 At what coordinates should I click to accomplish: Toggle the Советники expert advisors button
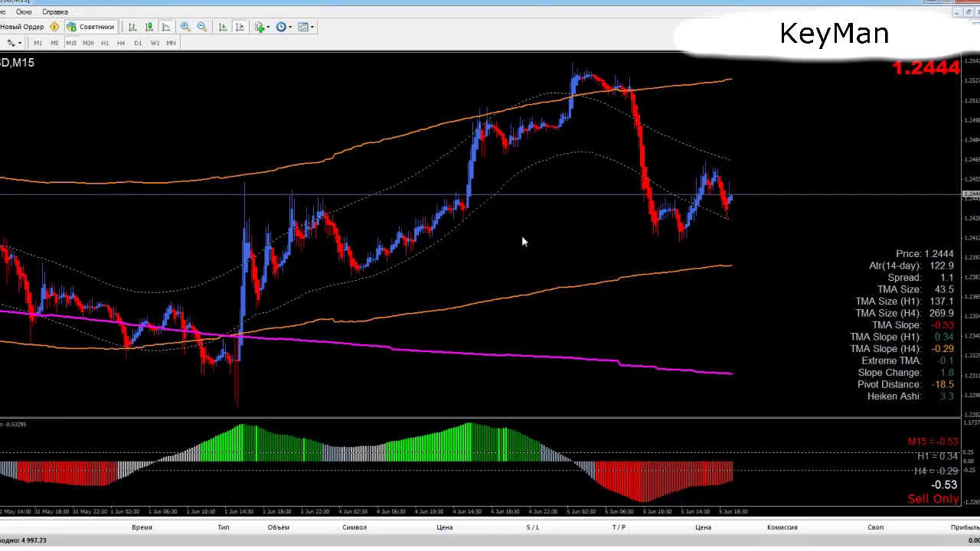point(90,27)
